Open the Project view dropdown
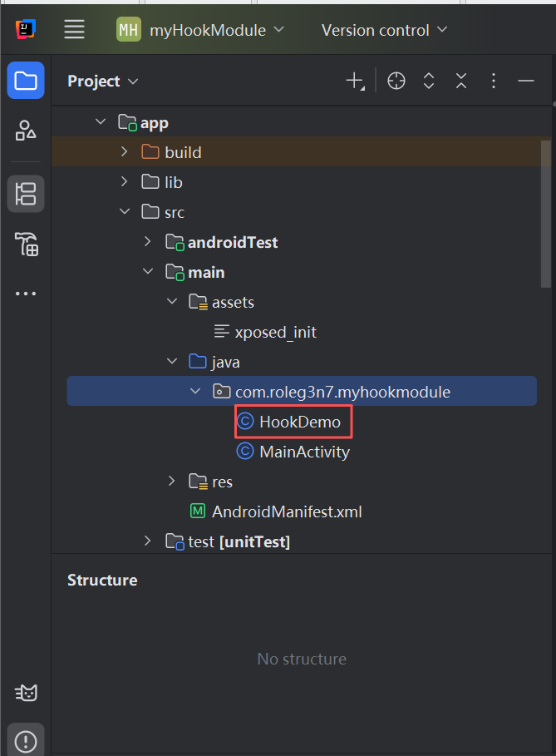Image resolution: width=556 pixels, height=756 pixels. 102,81
